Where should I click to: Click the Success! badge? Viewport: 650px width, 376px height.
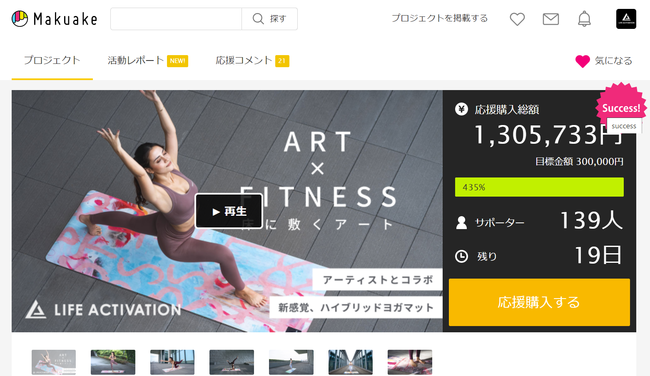point(621,108)
